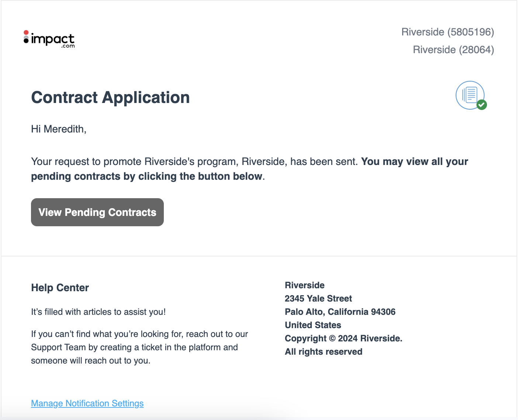This screenshot has height=420, width=518.
Task: Click the Support Team paragraph text
Action: coord(139,347)
